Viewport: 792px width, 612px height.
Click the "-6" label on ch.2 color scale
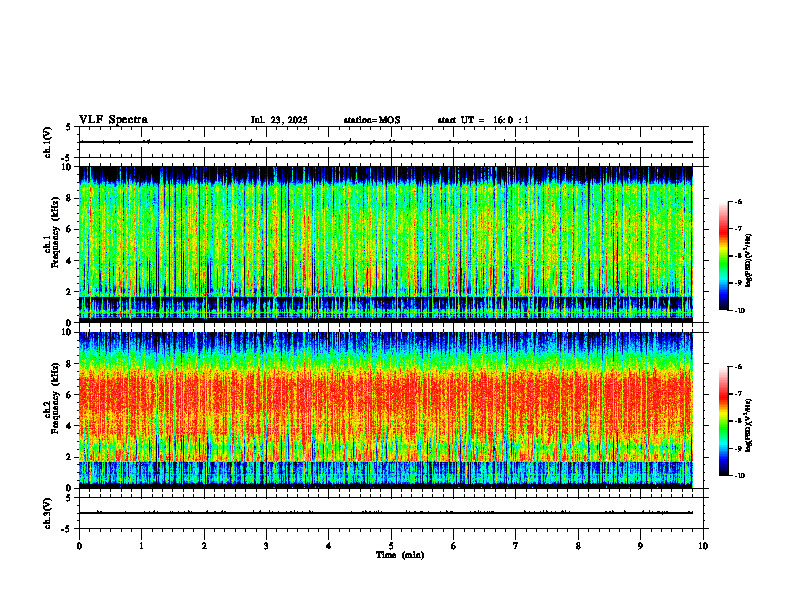coord(738,367)
